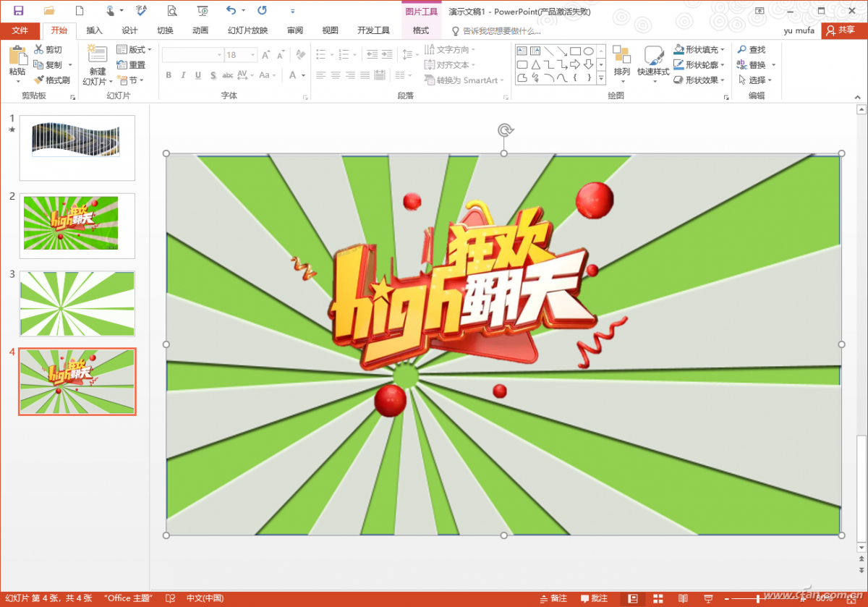868x607 pixels.
Task: Open the font name dropdown
Action: (219, 55)
